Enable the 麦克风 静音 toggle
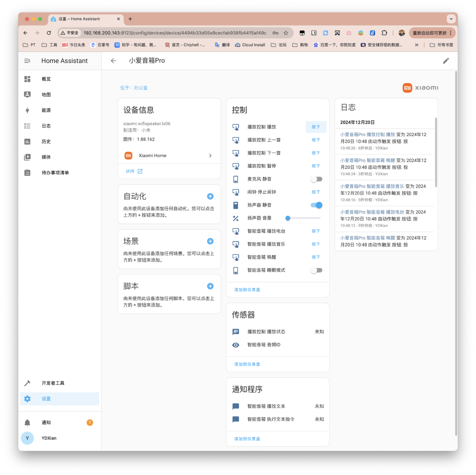Image resolution: width=476 pixels, height=475 pixels. pyautogui.click(x=316, y=179)
